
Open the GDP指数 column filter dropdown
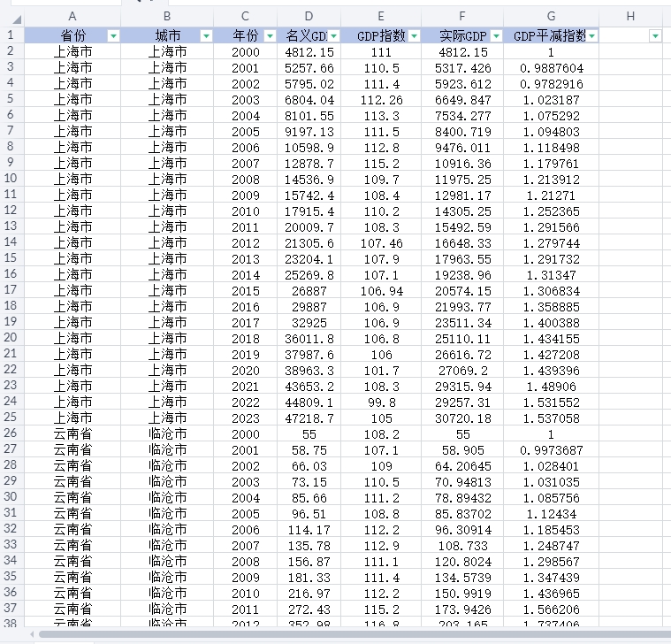coord(415,36)
